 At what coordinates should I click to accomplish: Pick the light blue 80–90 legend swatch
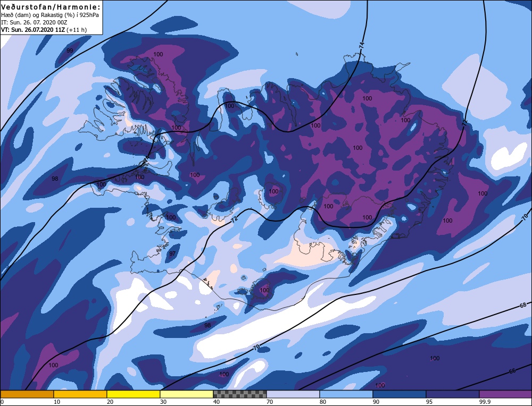click(346, 394)
